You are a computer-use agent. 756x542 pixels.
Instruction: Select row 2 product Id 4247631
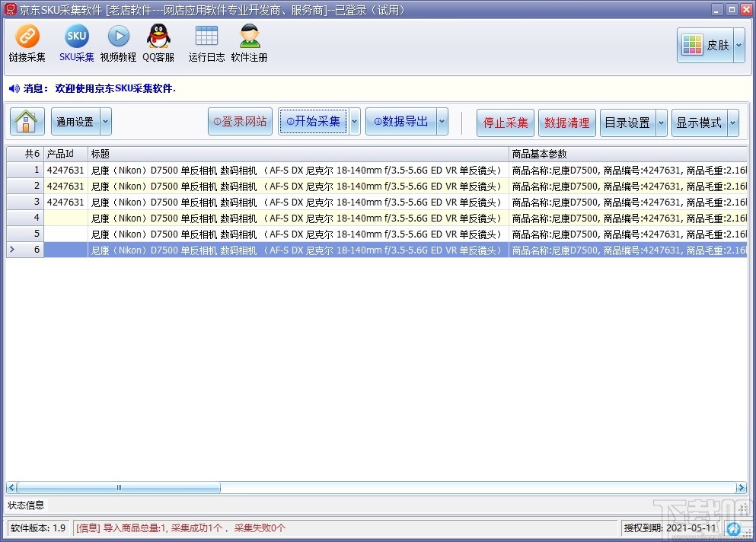[65, 187]
